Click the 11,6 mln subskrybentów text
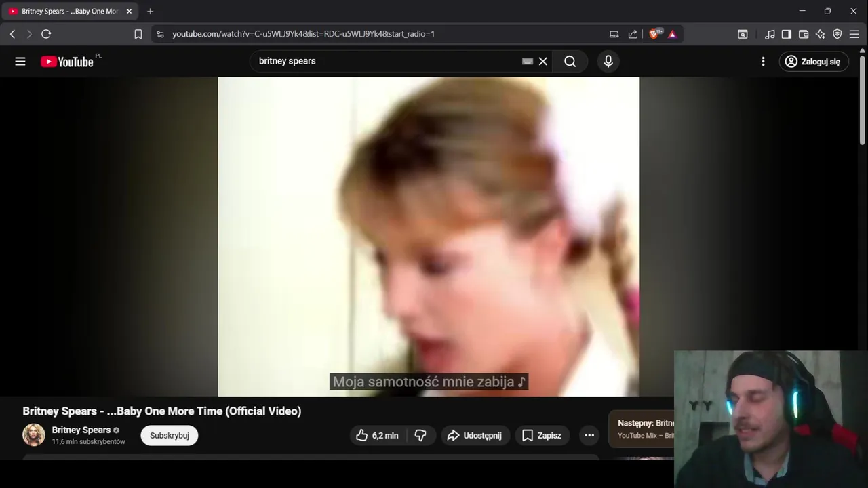Screen dimensions: 868x488 [x=89, y=441]
